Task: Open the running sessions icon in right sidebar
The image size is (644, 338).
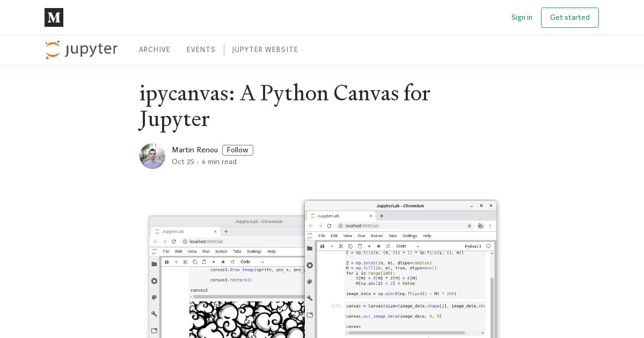Action: pyautogui.click(x=310, y=265)
